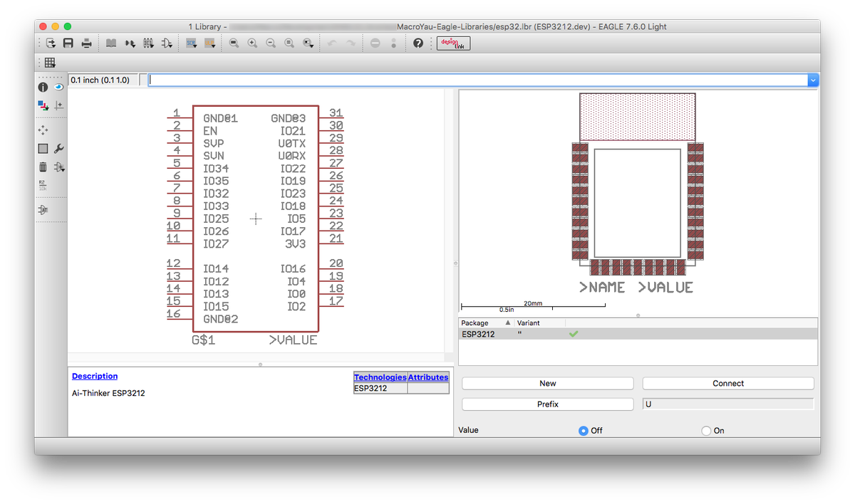Screen dimensions: 855x504
Task: Select the Add gate tool
Action: point(59,167)
